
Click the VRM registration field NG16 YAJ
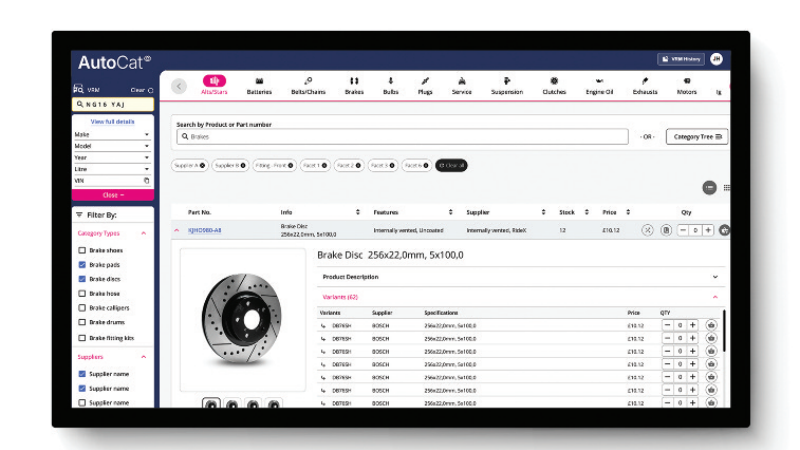point(113,104)
